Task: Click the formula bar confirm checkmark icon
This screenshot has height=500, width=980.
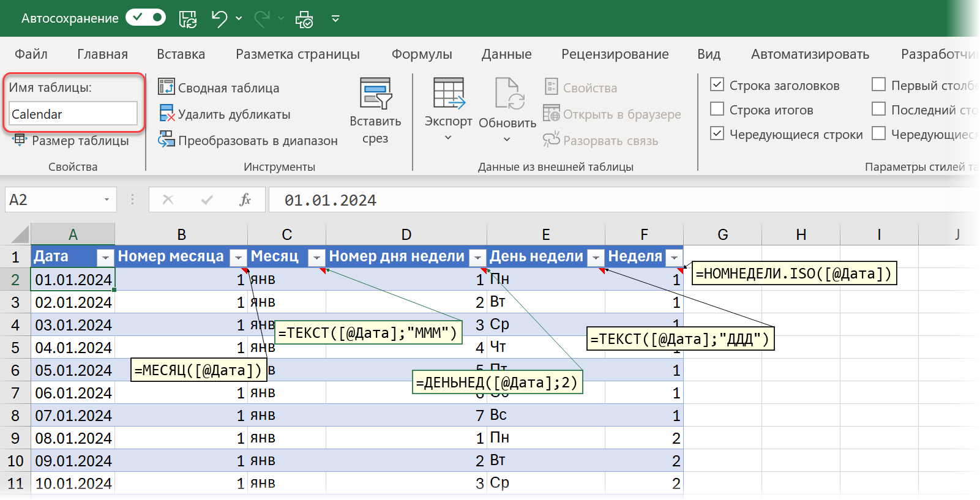Action: pyautogui.click(x=207, y=200)
